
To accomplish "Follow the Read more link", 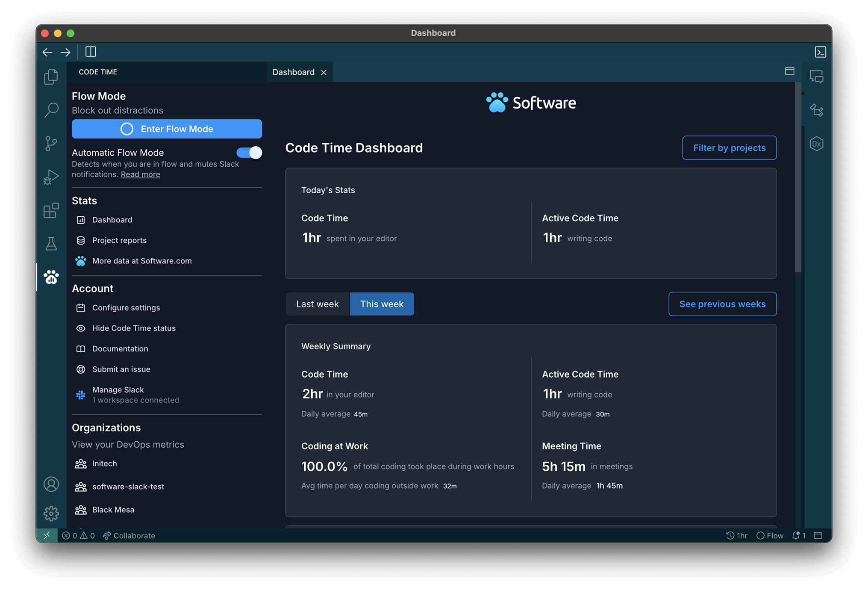I will coord(140,174).
